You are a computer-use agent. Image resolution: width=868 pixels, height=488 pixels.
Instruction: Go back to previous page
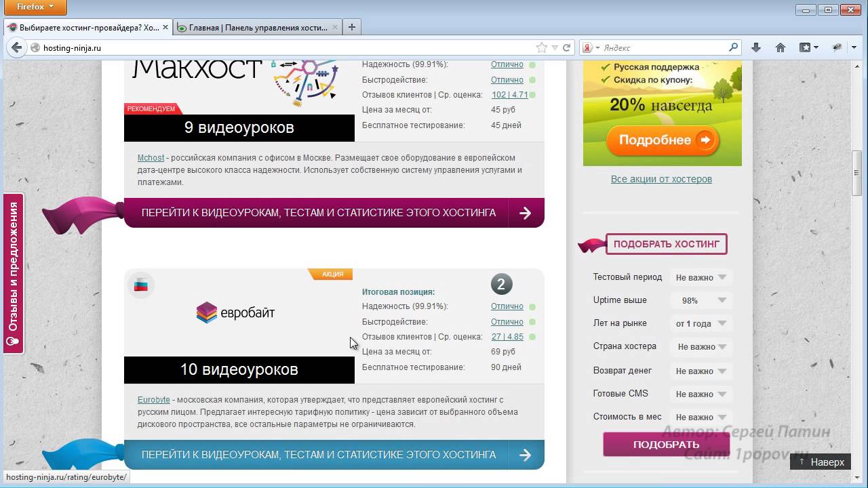point(16,47)
